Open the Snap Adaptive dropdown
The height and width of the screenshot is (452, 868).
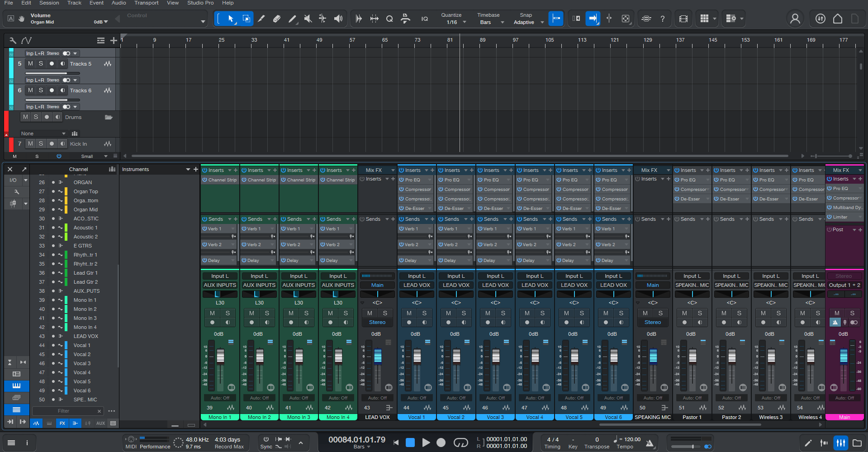(x=526, y=21)
